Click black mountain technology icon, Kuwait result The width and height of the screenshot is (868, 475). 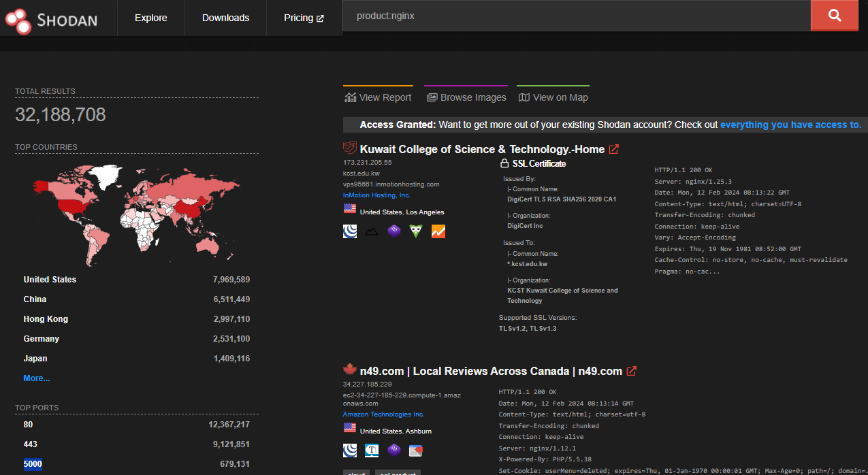coord(372,232)
